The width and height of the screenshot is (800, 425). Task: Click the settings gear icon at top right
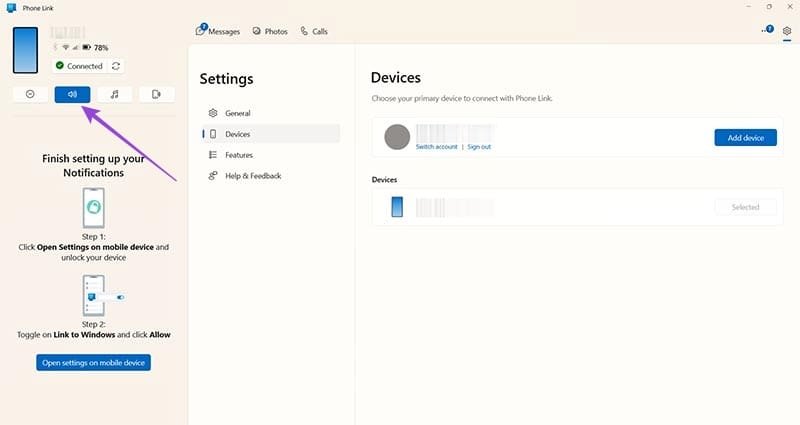point(787,31)
